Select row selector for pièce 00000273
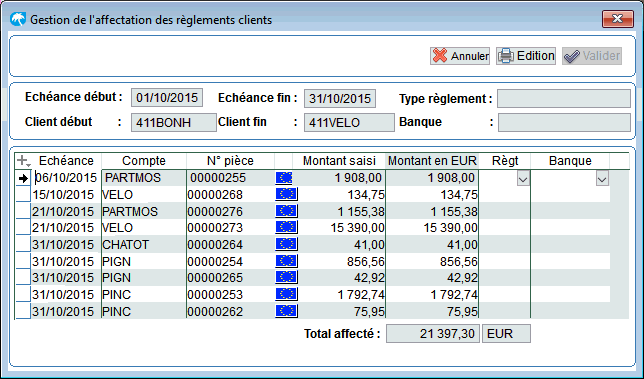Viewport: 644px width, 379px height. click(x=23, y=227)
